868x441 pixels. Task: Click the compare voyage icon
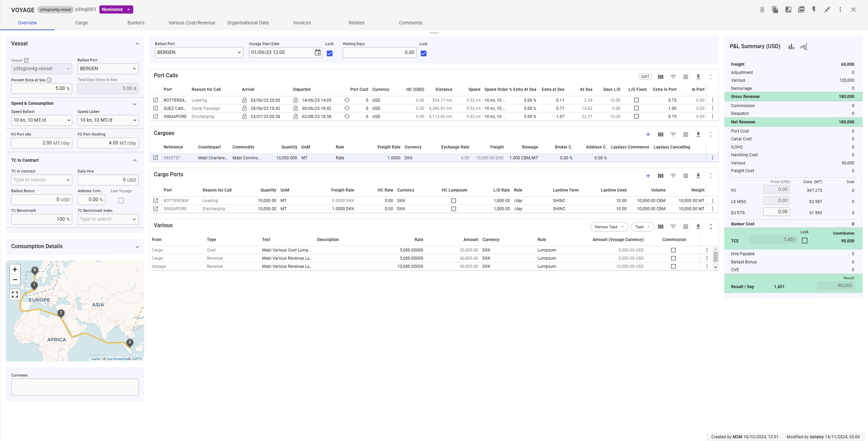click(x=788, y=10)
